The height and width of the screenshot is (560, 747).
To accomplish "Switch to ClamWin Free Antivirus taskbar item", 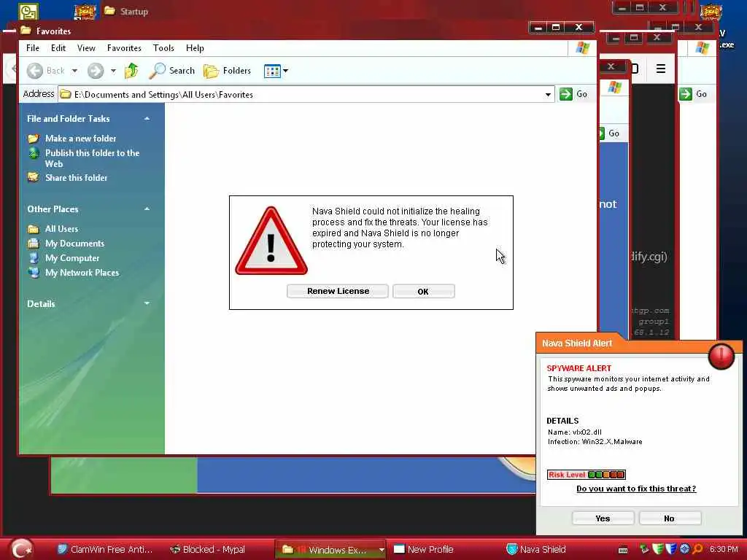I will point(105,550).
